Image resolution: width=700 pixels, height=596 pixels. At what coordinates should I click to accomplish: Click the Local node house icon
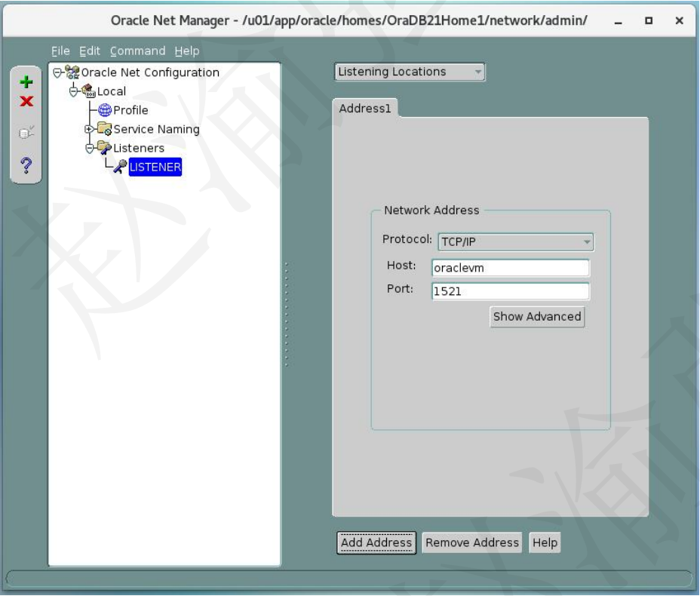[x=88, y=91]
